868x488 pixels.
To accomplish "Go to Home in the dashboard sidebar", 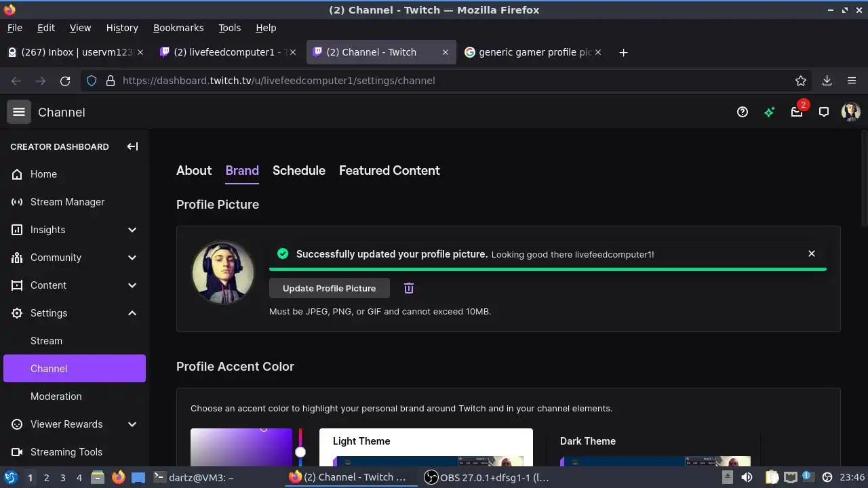I will tap(75, 174).
